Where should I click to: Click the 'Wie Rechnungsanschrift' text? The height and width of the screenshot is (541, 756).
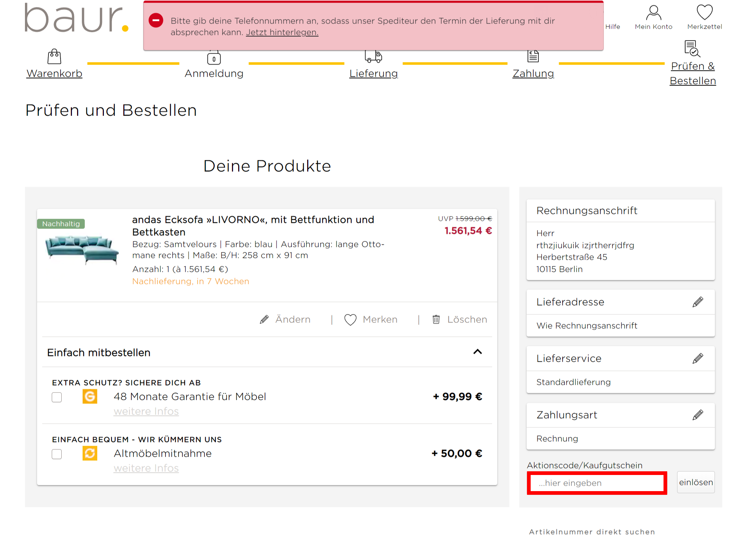pyautogui.click(x=587, y=326)
